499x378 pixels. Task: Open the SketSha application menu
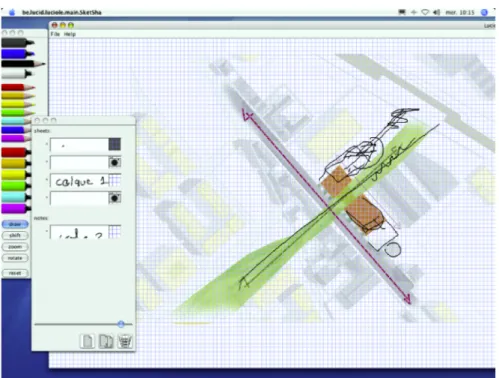(62, 12)
